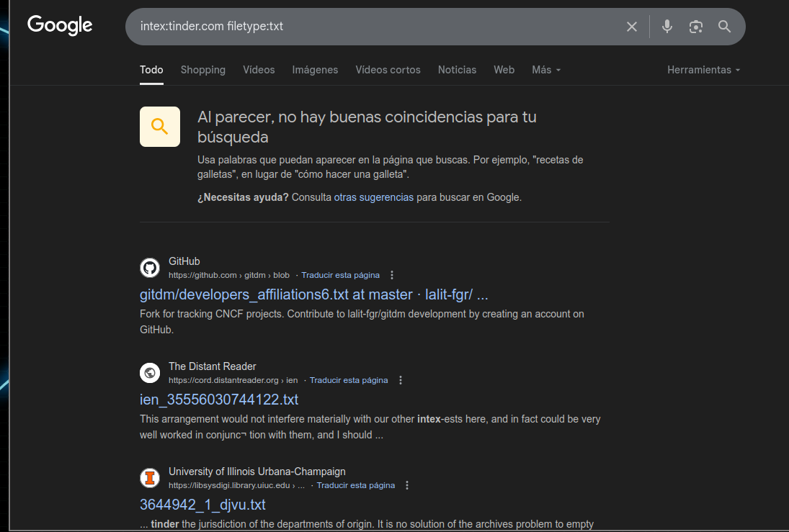
Task: Go to the Noticias tab
Action: pos(457,70)
